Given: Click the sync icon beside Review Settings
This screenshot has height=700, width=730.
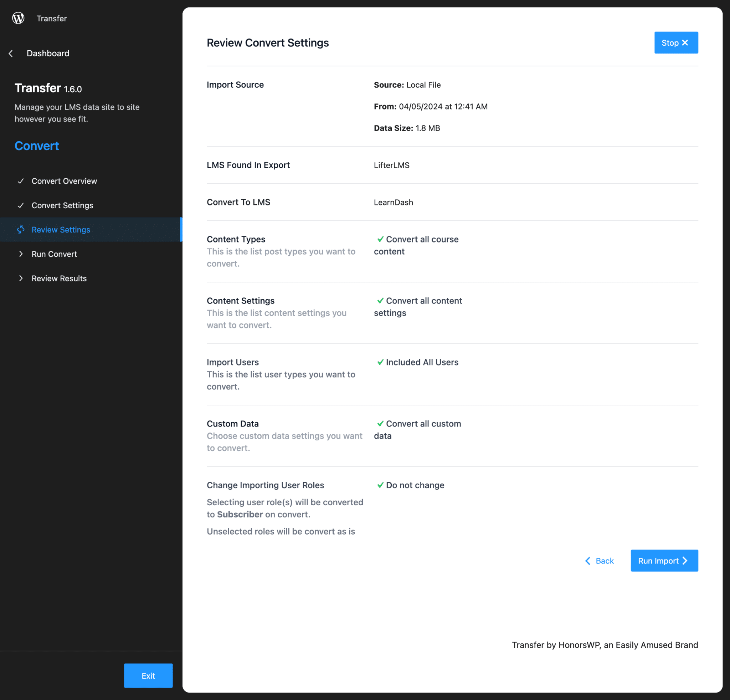Looking at the screenshot, I should click(x=21, y=230).
